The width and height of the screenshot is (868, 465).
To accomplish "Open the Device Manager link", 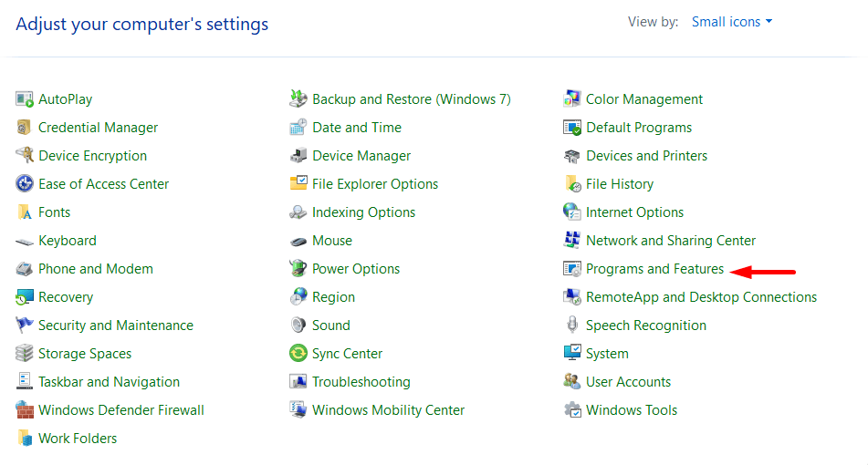I will 361,156.
